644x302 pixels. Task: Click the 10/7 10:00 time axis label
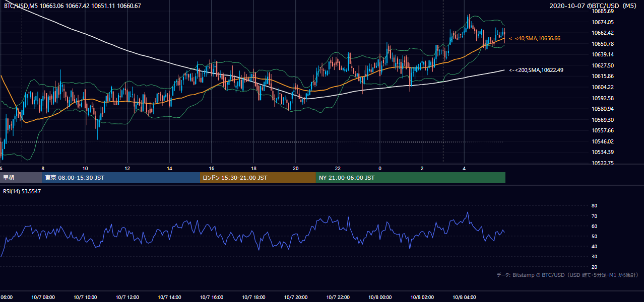[85, 297]
